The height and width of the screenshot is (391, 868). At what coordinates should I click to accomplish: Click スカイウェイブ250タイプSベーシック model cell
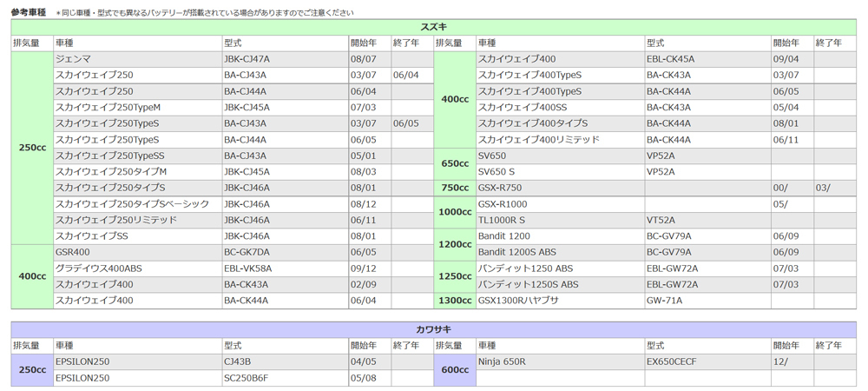[x=138, y=204]
